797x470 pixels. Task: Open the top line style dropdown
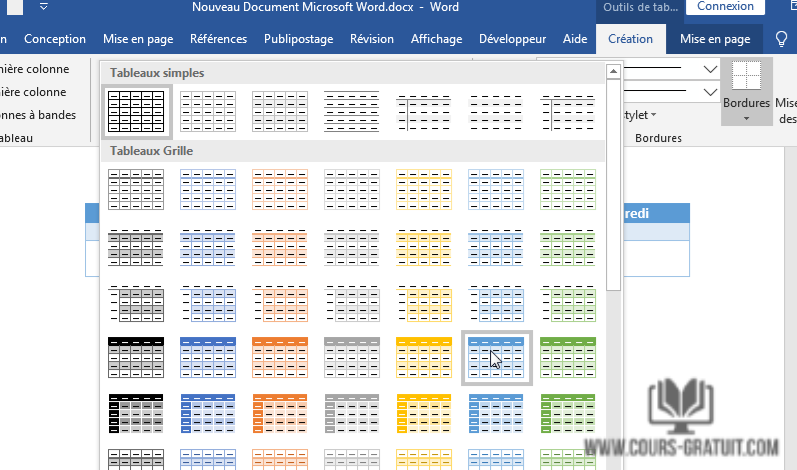pos(710,69)
